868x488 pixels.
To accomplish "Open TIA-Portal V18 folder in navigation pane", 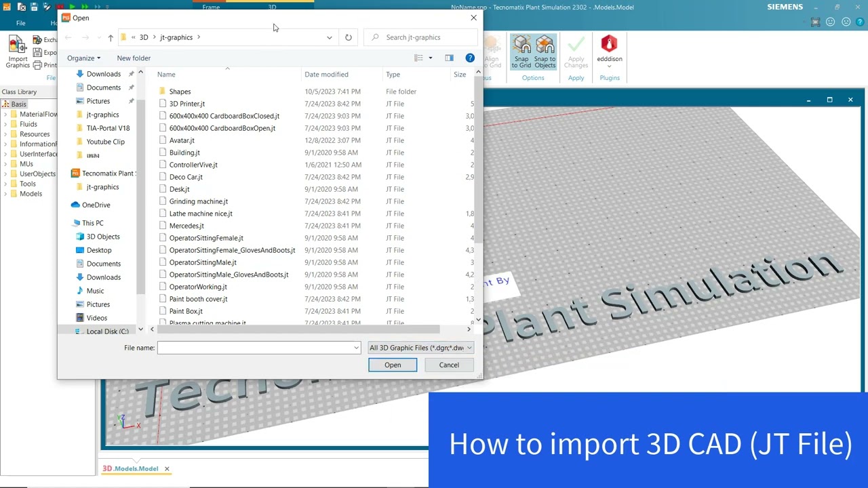I will coord(108,128).
